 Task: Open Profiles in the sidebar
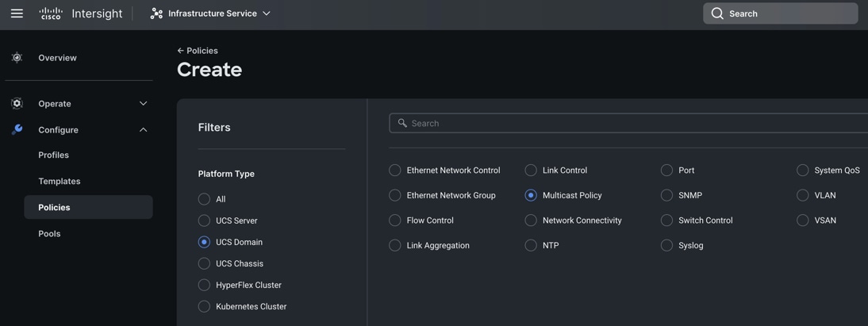(x=53, y=155)
